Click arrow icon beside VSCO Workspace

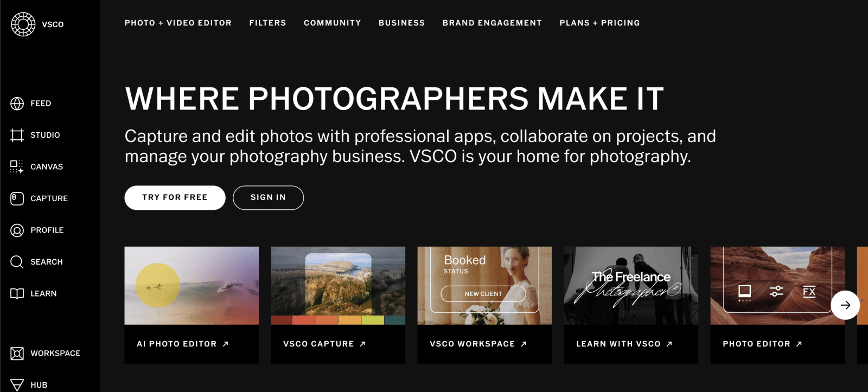524,344
